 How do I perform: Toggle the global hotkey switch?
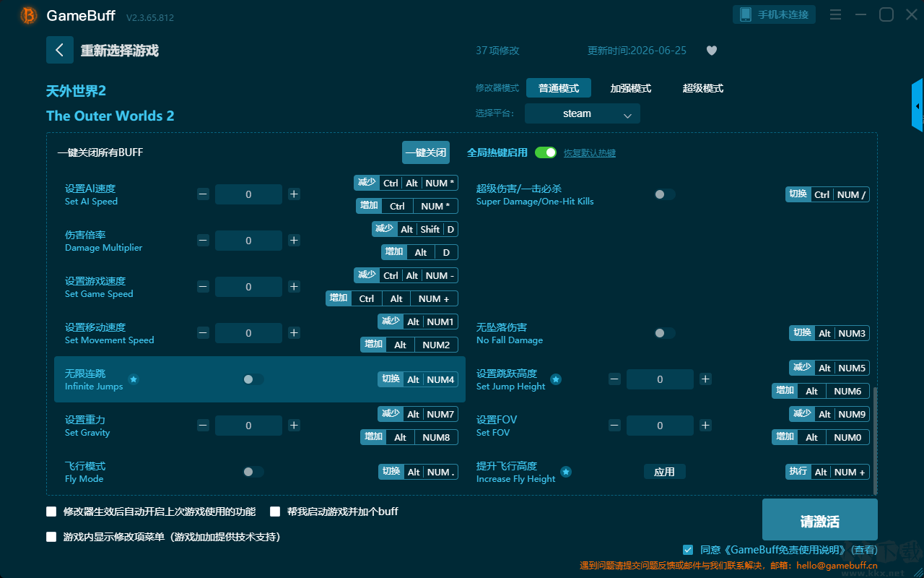[x=546, y=152]
